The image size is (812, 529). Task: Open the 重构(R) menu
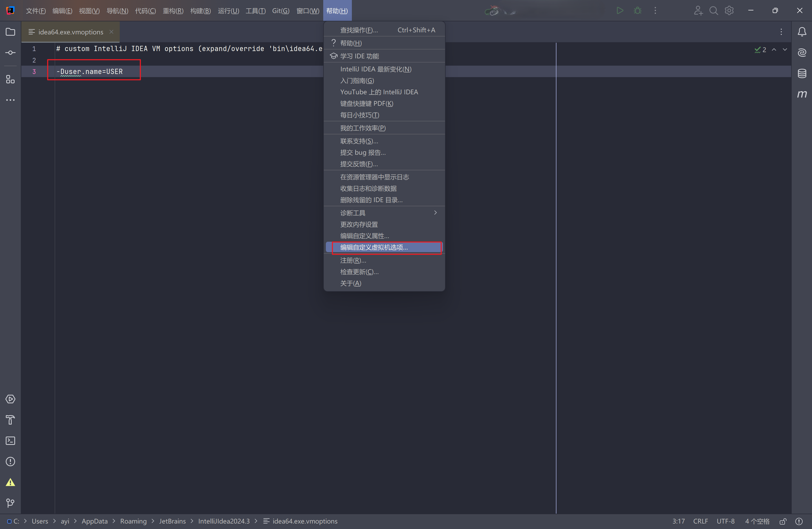tap(173, 11)
